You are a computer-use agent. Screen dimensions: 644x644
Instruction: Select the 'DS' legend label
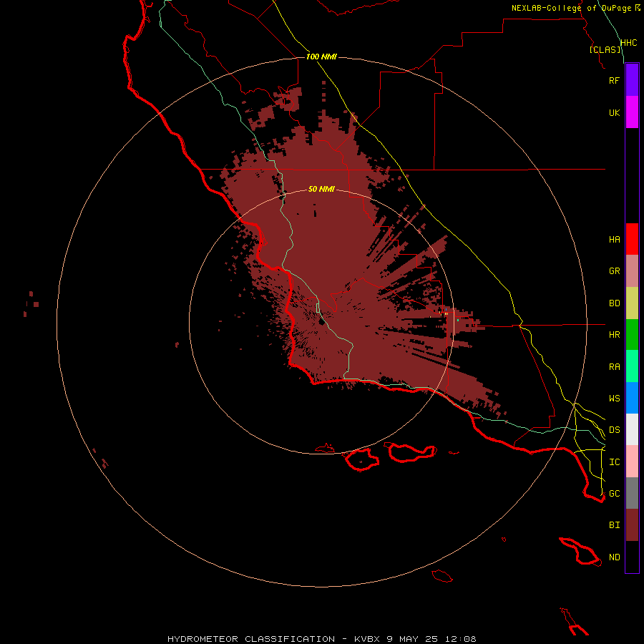pyautogui.click(x=614, y=430)
